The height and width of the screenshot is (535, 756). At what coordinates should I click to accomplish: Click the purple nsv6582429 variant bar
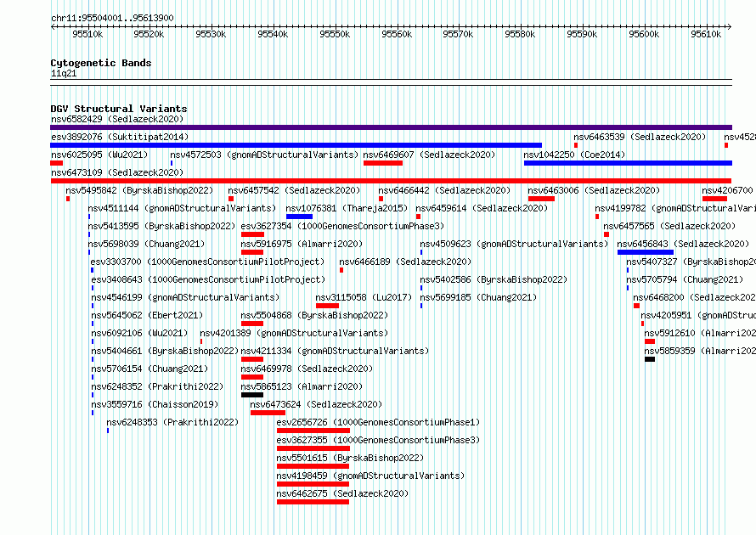point(391,127)
